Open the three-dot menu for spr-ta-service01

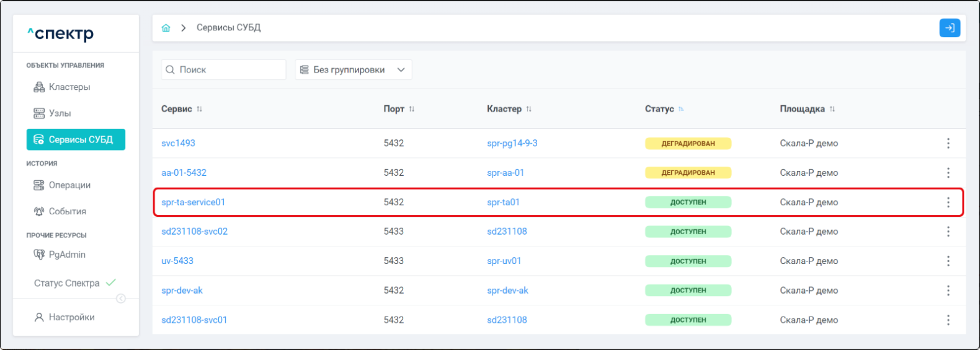coord(948,202)
